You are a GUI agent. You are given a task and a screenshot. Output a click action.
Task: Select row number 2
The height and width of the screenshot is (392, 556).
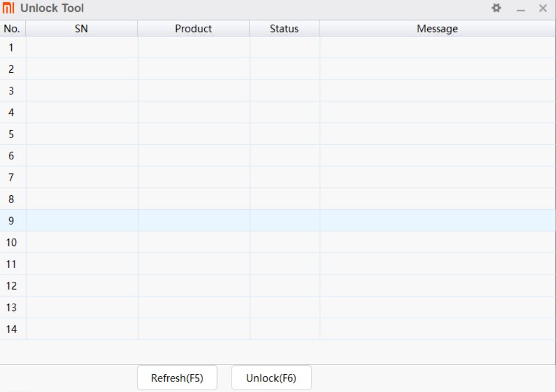pyautogui.click(x=277, y=69)
